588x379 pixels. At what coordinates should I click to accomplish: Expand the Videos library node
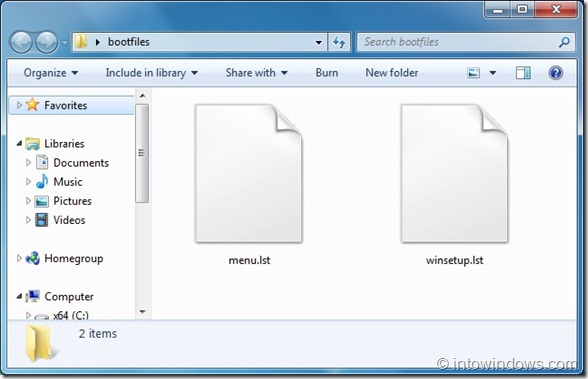(x=28, y=220)
